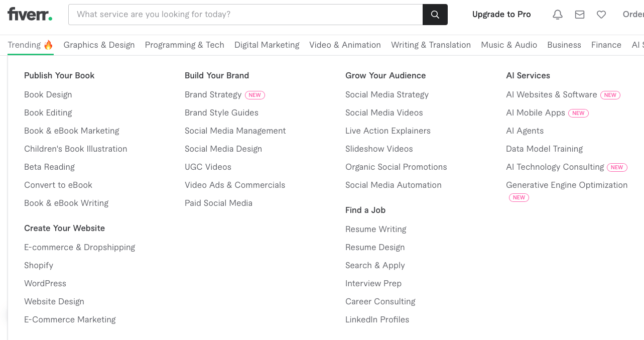Open the notifications bell
Screen dimensions: 644x340
click(x=557, y=15)
